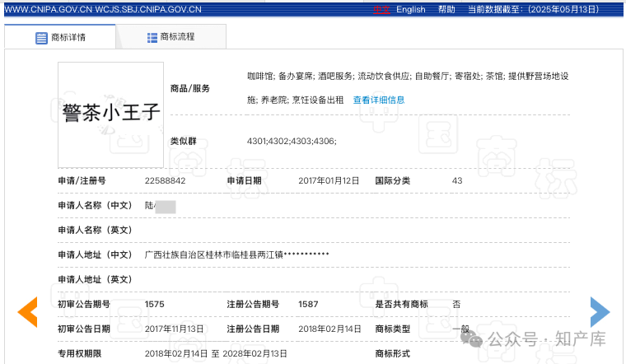The height and width of the screenshot is (364, 626).
Task: Click the 当前数据截至 date notice
Action: click(534, 10)
